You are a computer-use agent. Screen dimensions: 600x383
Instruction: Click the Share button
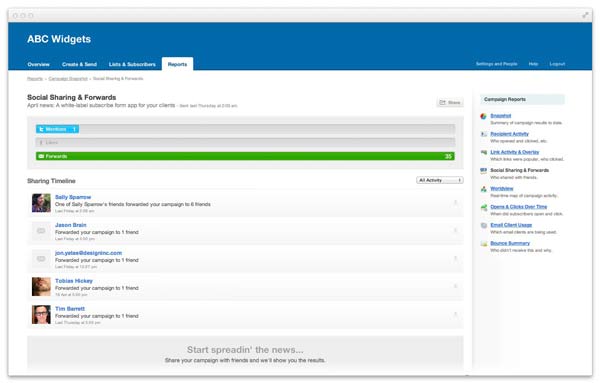(x=450, y=103)
